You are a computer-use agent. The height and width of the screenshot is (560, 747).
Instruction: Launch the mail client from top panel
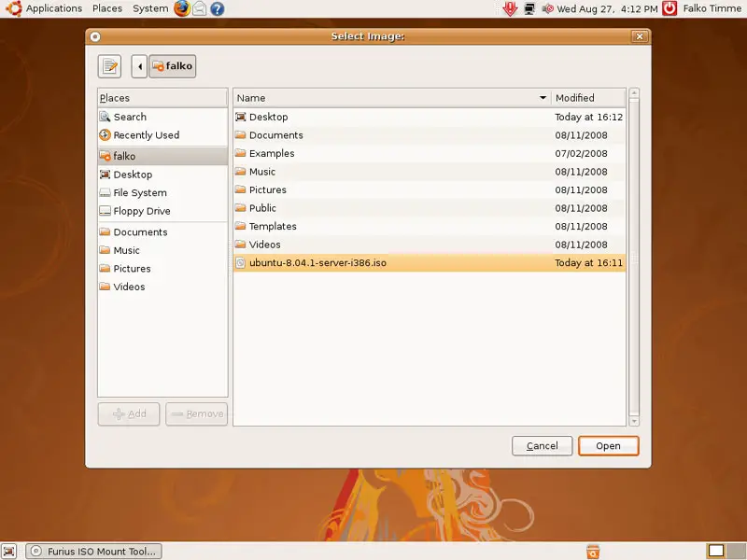[x=200, y=8]
